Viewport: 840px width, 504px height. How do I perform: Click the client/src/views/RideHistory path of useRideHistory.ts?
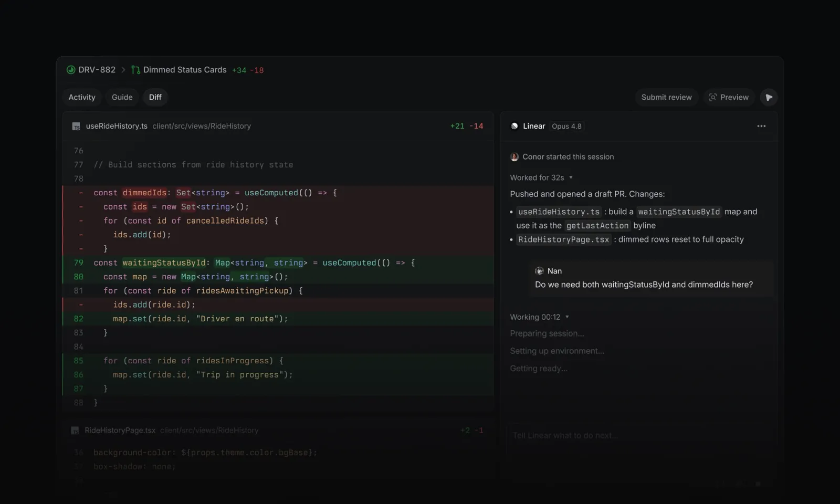coord(202,126)
